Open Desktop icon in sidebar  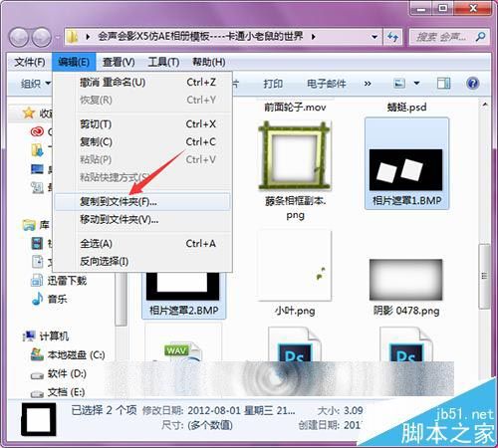coord(37,169)
